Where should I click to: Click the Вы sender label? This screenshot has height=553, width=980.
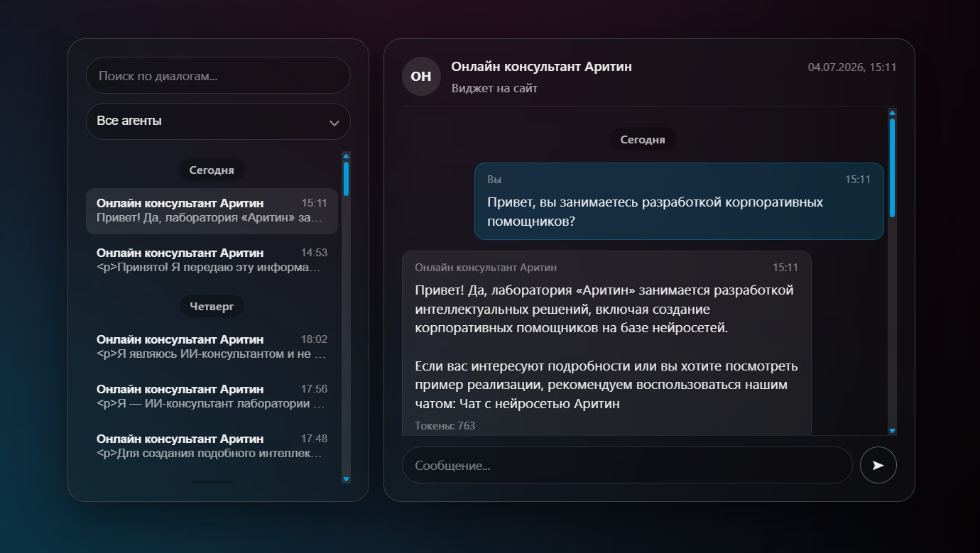(494, 180)
